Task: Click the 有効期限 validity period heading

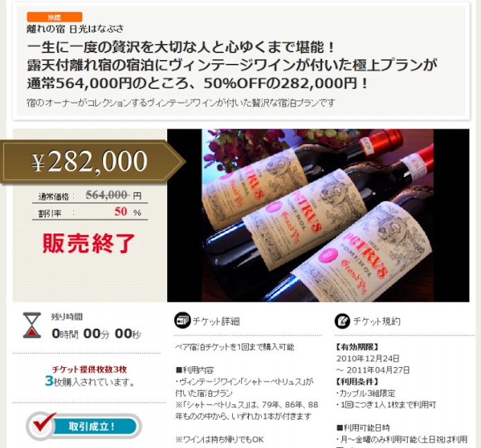Action: point(358,347)
